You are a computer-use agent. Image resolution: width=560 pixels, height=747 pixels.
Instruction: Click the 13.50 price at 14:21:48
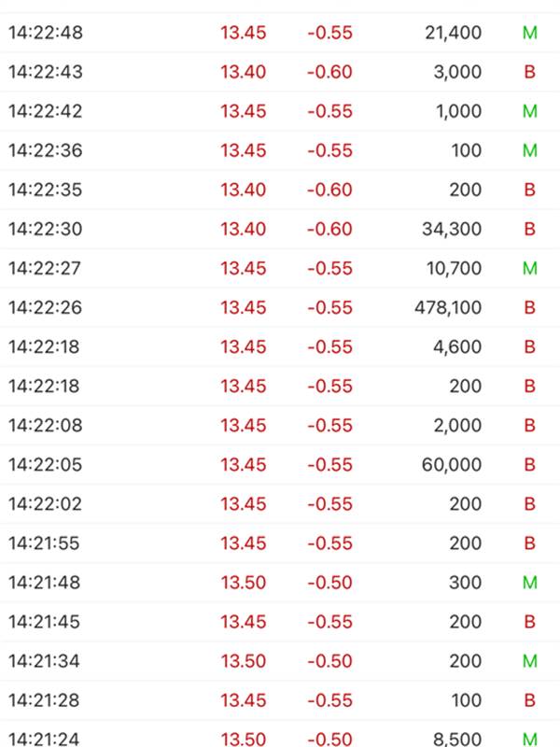[243, 583]
